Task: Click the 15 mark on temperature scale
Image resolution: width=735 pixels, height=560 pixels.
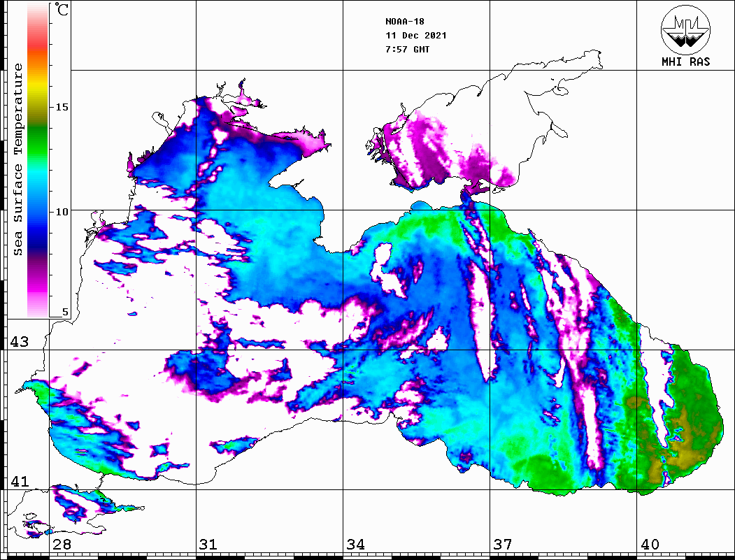Action: click(62, 107)
